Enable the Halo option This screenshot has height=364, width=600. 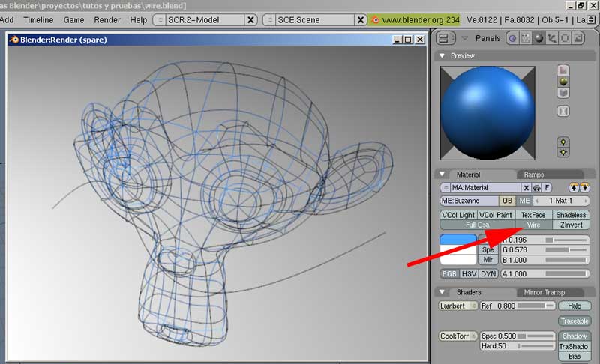click(574, 306)
